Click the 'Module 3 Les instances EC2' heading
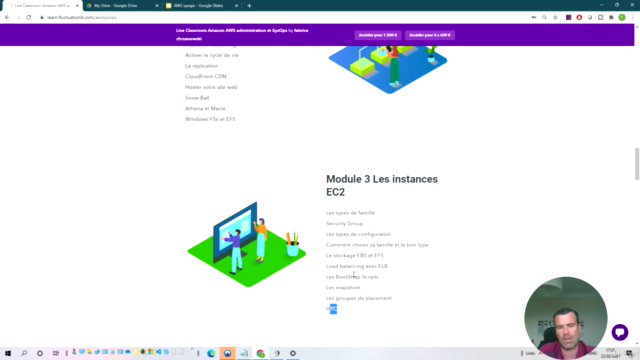The height and width of the screenshot is (360, 640). pos(382,185)
